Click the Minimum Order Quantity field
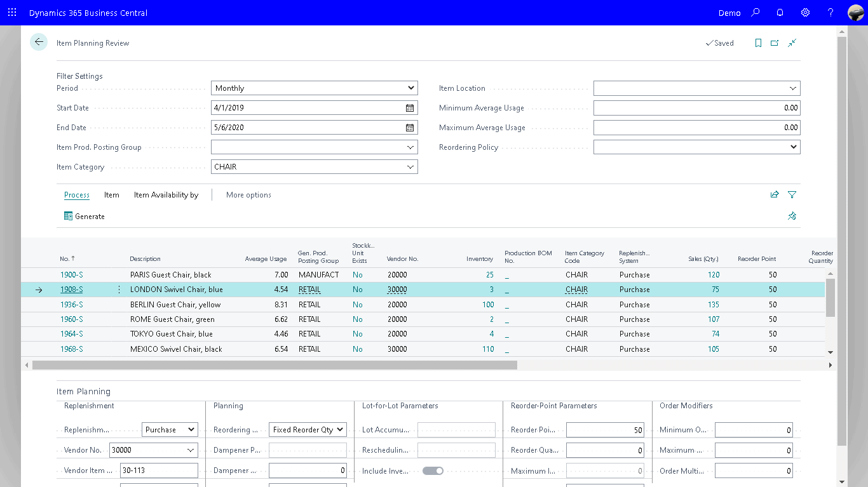Image resolution: width=868 pixels, height=487 pixels. click(754, 430)
